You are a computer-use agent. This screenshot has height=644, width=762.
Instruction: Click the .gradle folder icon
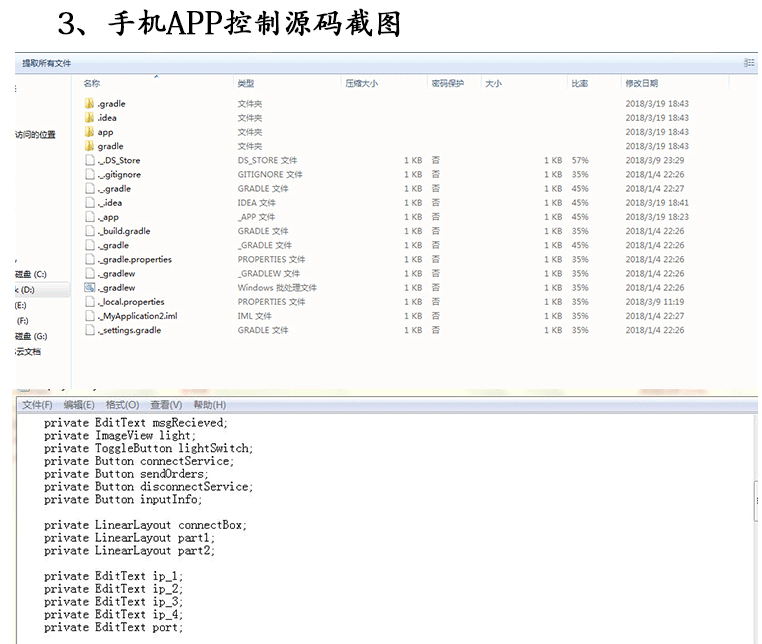(89, 104)
